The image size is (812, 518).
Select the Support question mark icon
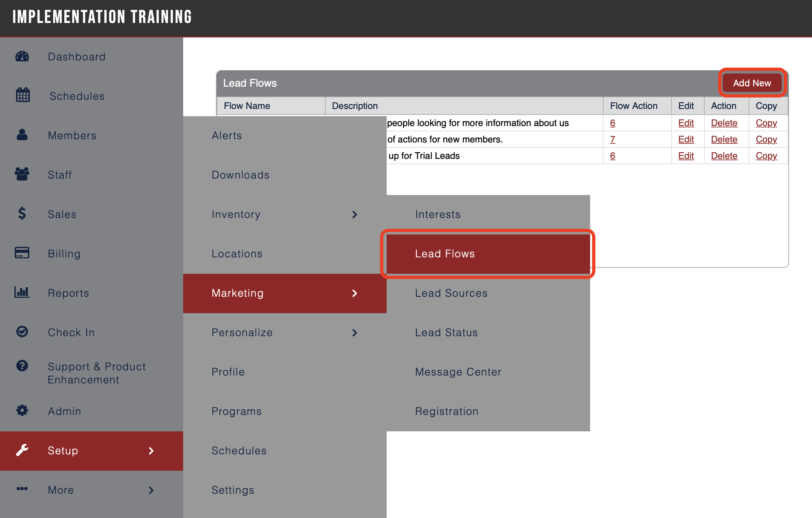[x=22, y=366]
